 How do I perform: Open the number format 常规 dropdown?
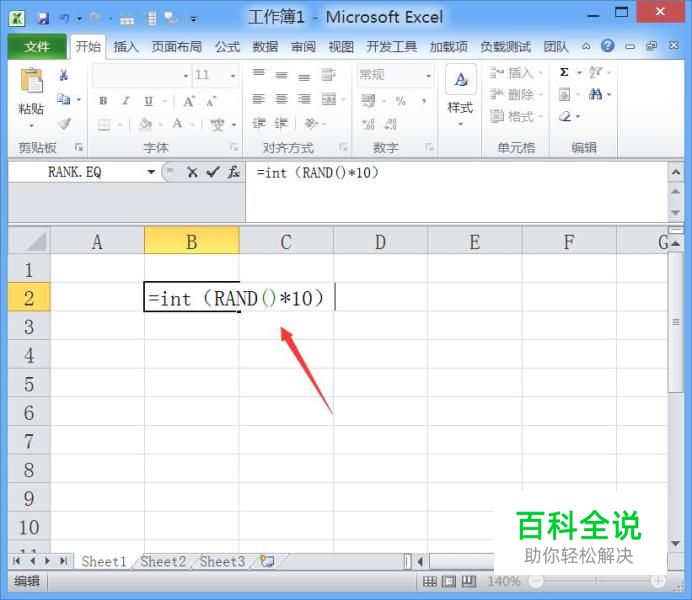[x=428, y=76]
